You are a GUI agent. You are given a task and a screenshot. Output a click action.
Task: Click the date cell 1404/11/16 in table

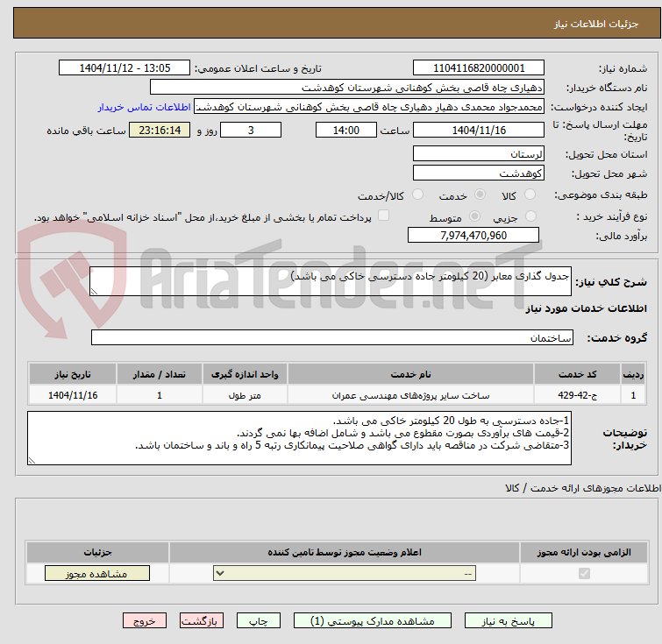73,395
